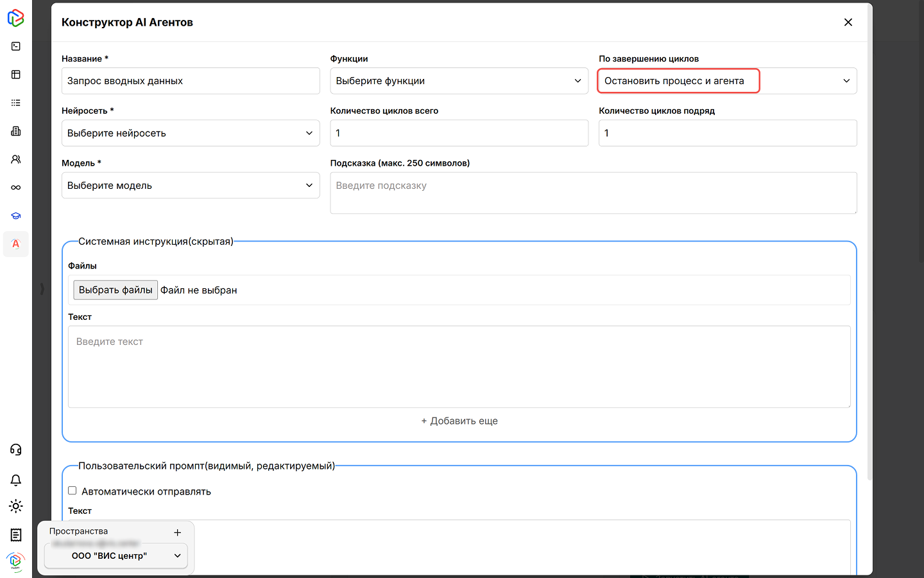924x578 pixels.
Task: Open the ООО "ВИС центр" workspace selector
Action: (x=116, y=556)
